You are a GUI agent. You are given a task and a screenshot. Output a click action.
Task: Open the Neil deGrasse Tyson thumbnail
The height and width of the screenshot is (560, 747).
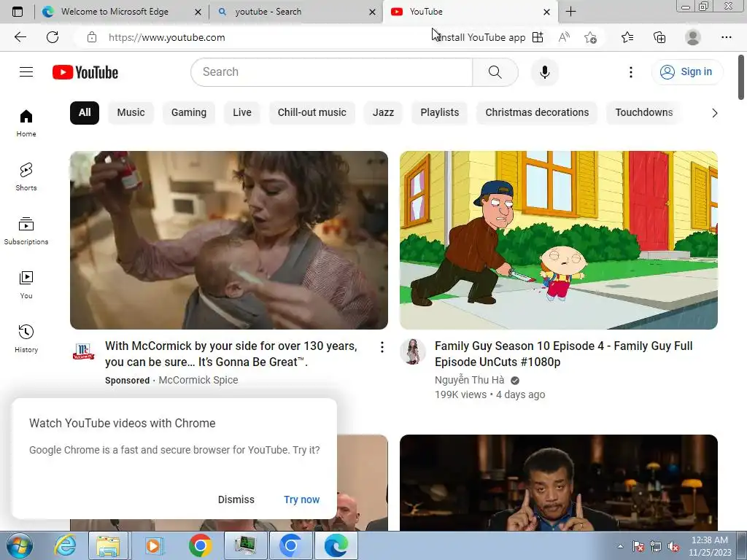[x=558, y=483]
